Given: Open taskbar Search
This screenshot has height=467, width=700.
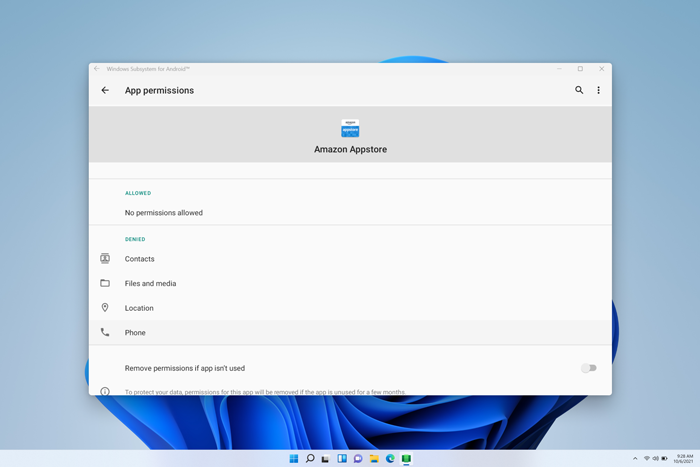Looking at the screenshot, I should click(310, 459).
